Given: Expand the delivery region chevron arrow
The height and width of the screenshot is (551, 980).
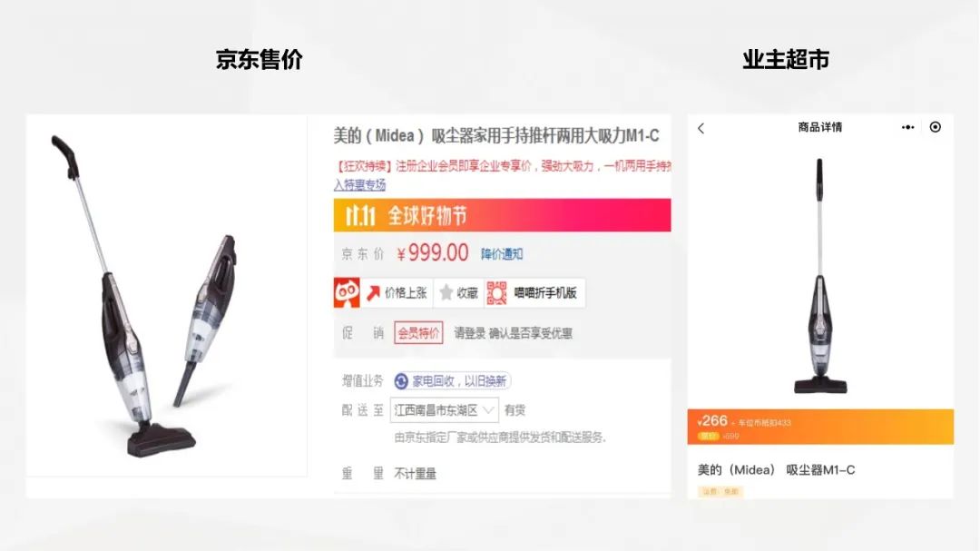Looking at the screenshot, I should click(488, 410).
